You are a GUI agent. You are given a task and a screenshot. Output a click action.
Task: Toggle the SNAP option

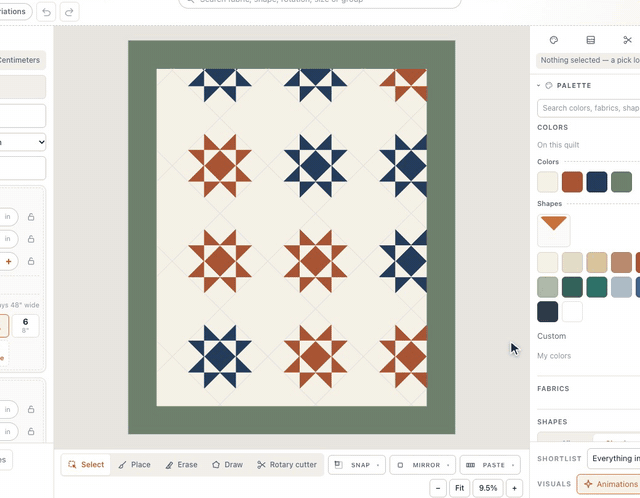[x=357, y=465]
